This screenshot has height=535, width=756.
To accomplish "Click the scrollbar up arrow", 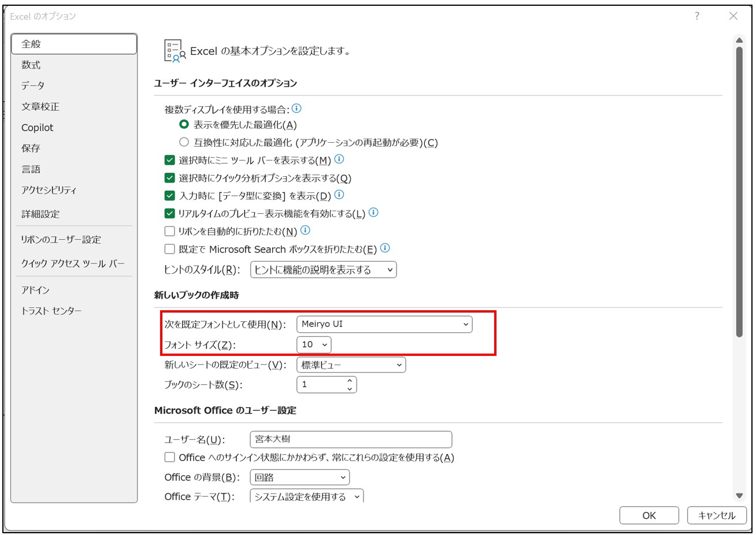I will click(x=739, y=40).
